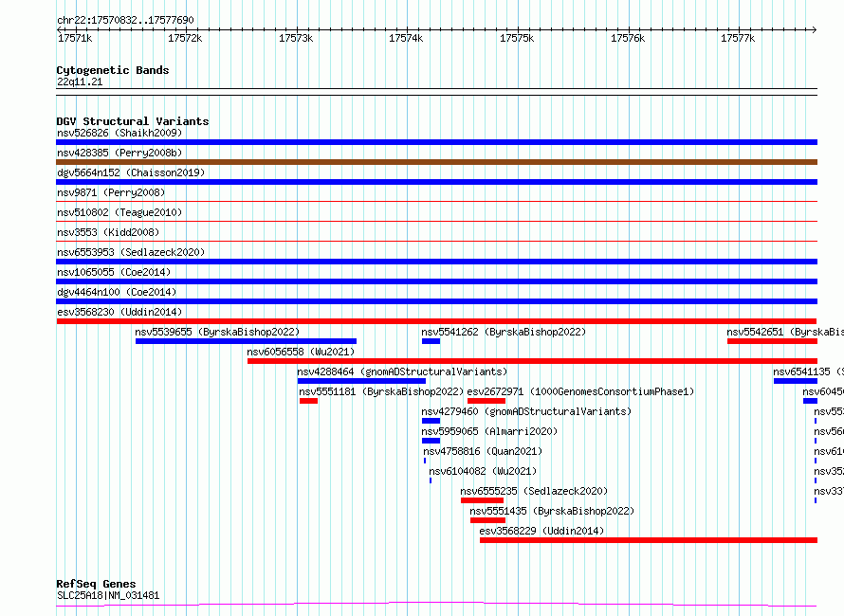Click the 17574k position on the ruler
This screenshot has height=616, width=844.
click(406, 38)
